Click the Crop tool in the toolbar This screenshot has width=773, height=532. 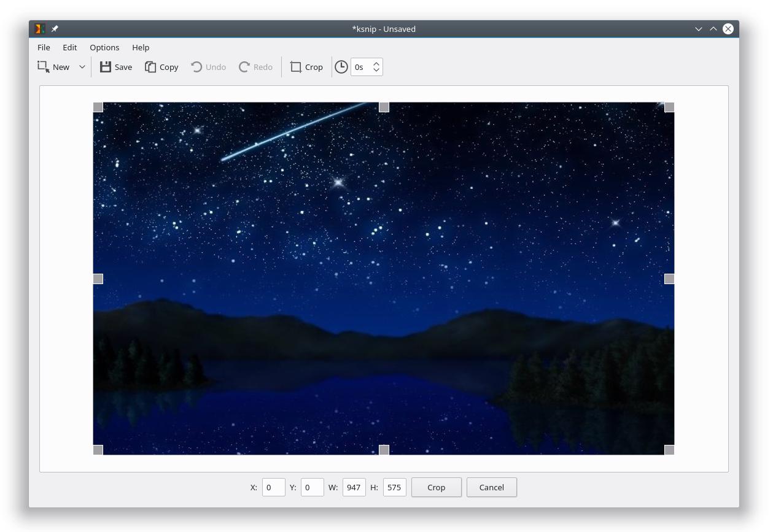click(x=306, y=67)
